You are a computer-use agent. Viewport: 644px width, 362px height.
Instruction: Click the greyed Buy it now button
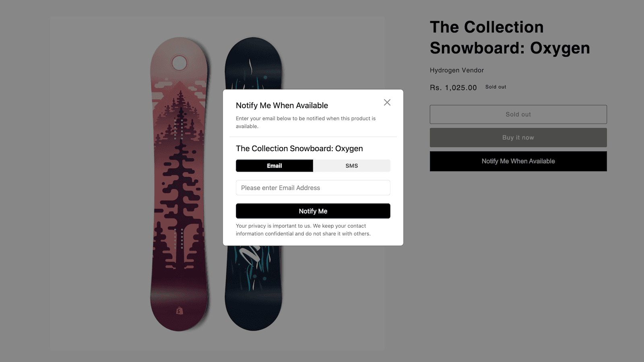pos(518,137)
